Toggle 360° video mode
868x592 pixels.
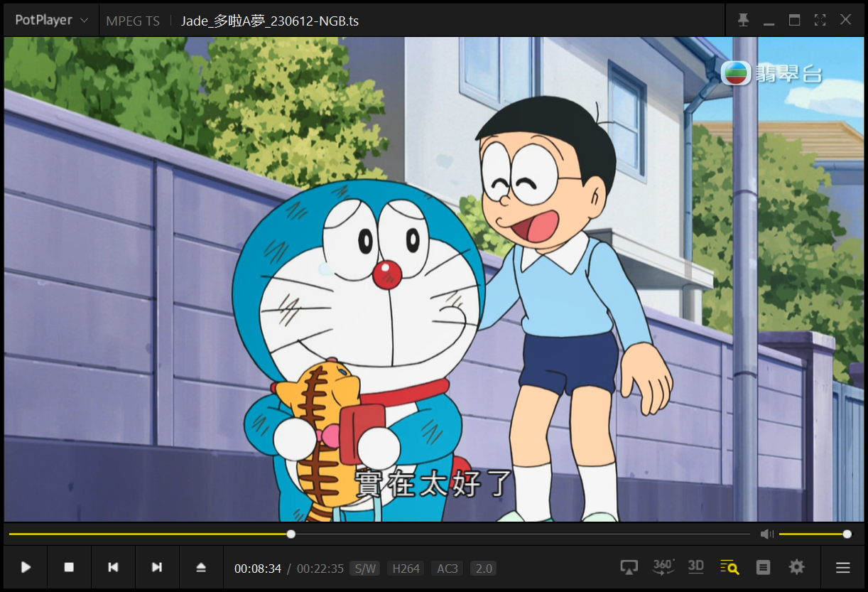pyautogui.click(x=663, y=566)
